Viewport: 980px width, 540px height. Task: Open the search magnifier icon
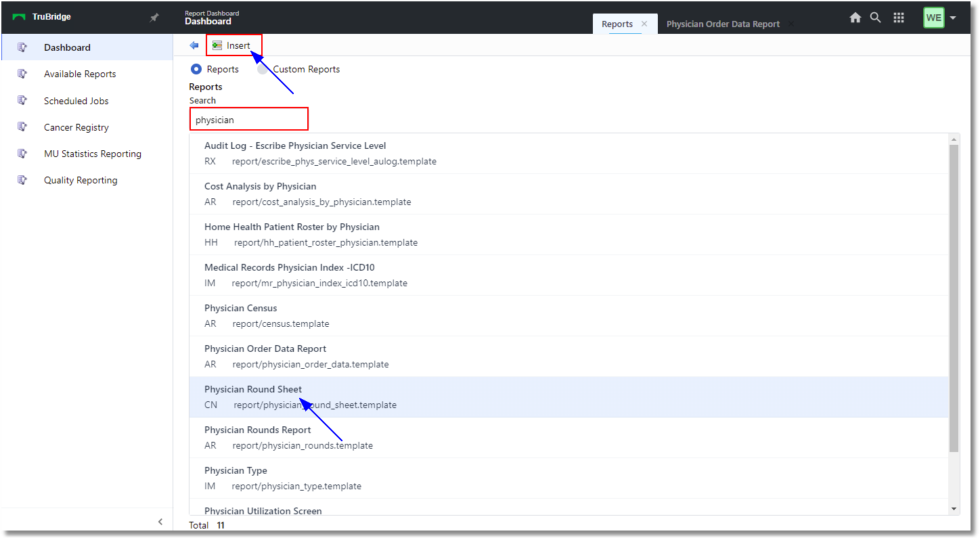coord(876,18)
